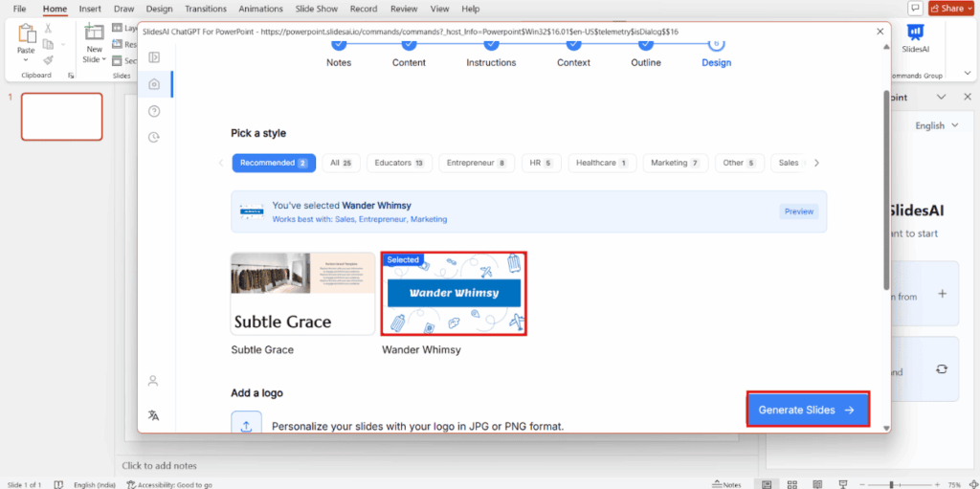This screenshot has width=980, height=489.
Task: Select the Recommended style filter
Action: (x=273, y=163)
